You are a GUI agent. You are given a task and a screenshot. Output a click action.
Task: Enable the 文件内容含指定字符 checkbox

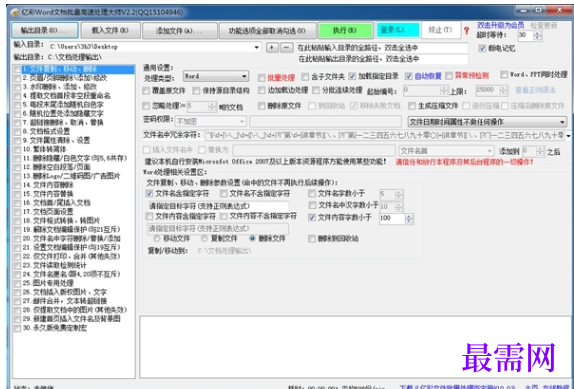[x=149, y=216]
